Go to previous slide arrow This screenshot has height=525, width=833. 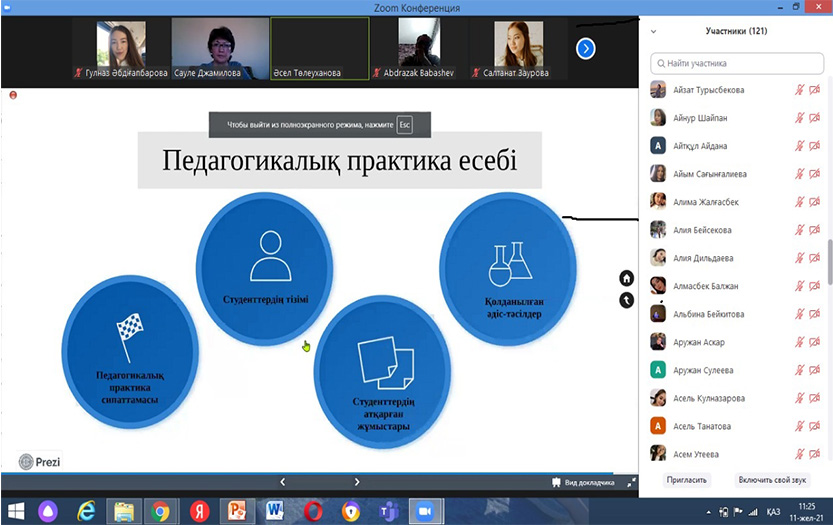tap(282, 482)
